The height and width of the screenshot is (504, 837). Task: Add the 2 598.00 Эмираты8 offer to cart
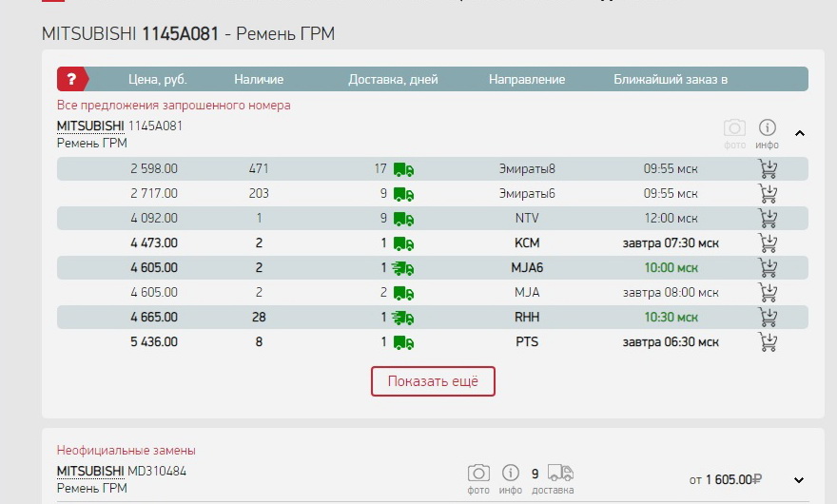click(768, 169)
